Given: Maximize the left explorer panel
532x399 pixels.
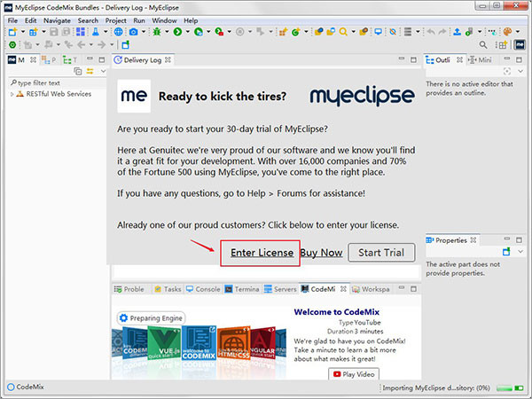Looking at the screenshot, I should click(100, 60).
